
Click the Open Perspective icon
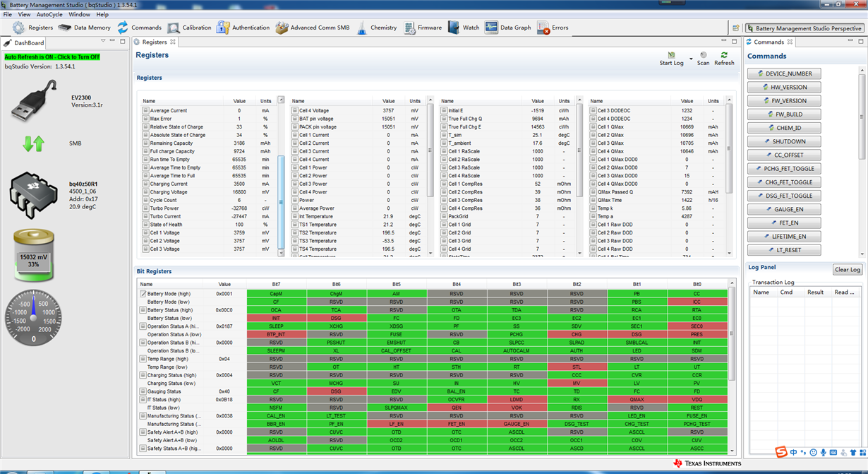coord(737,28)
